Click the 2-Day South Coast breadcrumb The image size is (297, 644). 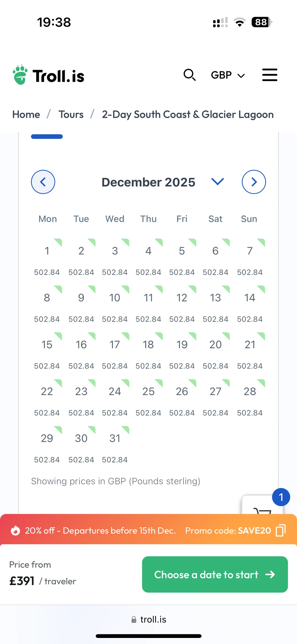pyautogui.click(x=188, y=114)
